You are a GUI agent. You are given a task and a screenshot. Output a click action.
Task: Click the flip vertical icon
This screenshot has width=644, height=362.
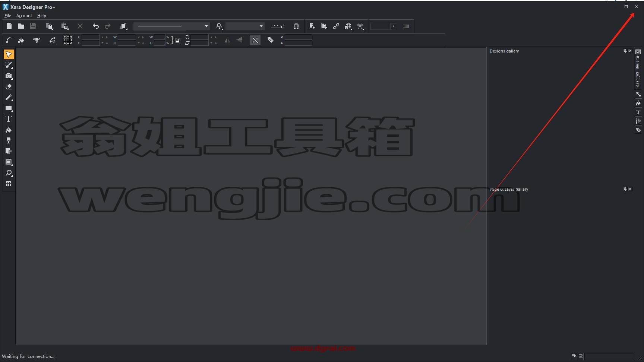tap(239, 40)
